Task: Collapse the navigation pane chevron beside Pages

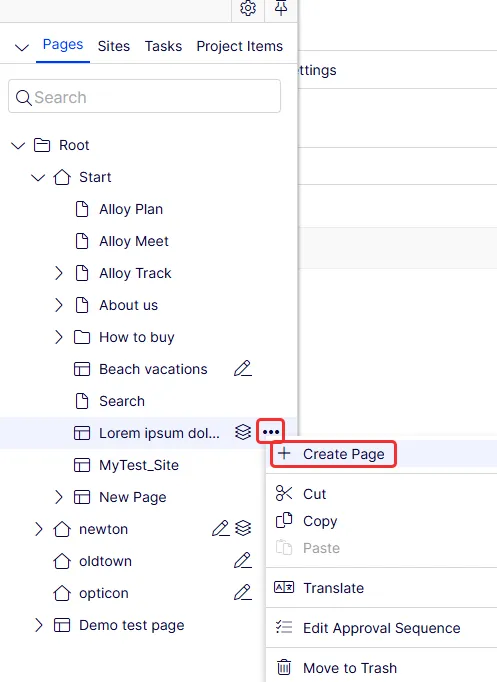Action: pos(22,47)
